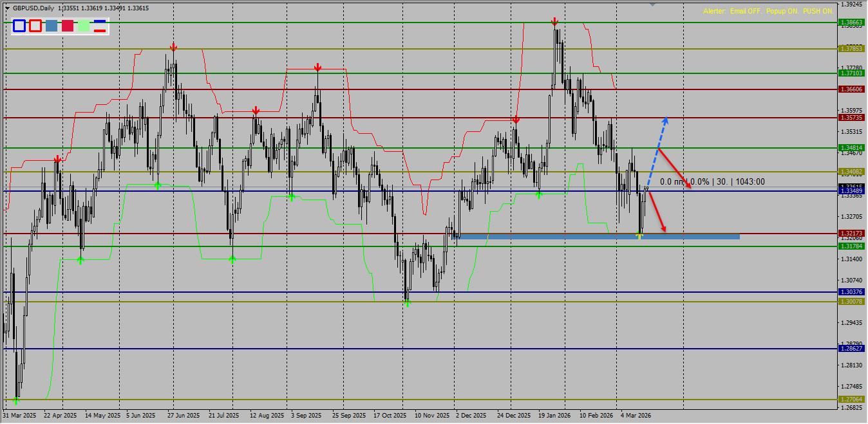Click the 4 Mar 2026 date on time axis

[635, 416]
